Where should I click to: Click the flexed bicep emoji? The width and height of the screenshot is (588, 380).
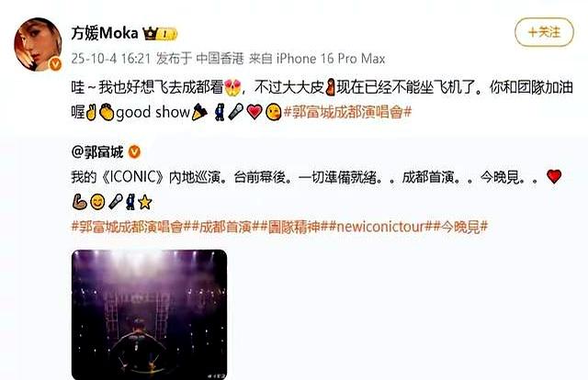pos(79,202)
